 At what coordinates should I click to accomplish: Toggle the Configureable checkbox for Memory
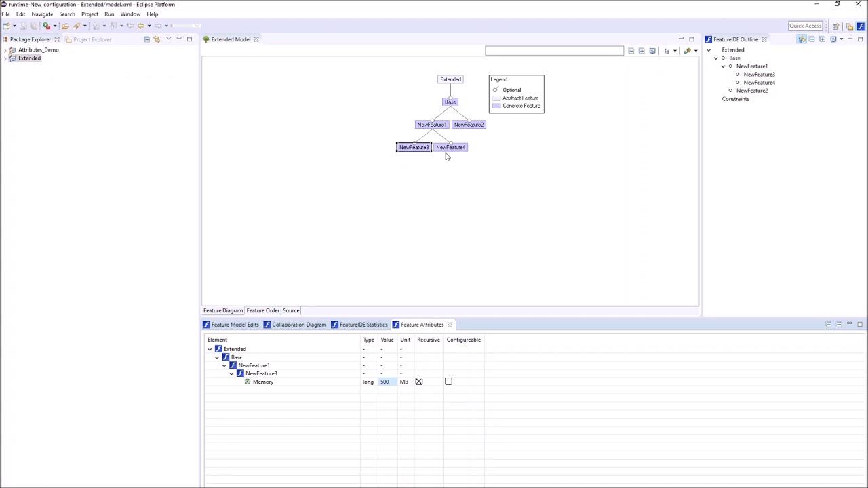click(448, 382)
